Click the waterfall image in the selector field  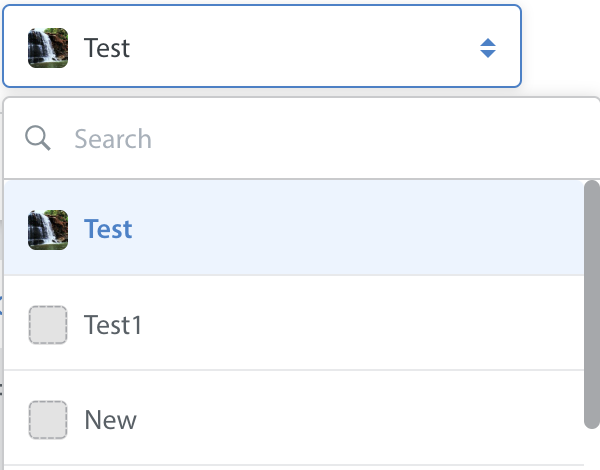click(x=48, y=48)
